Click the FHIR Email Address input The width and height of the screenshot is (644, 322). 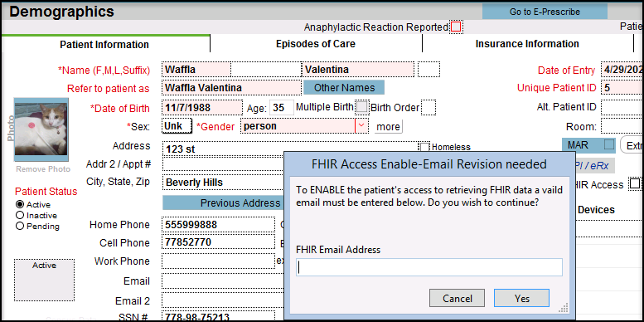429,267
